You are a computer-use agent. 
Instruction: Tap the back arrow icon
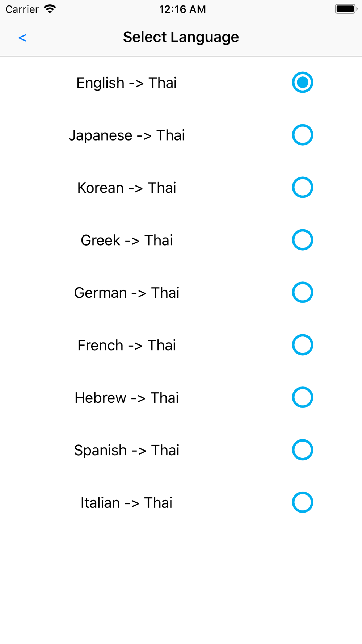pos(22,38)
